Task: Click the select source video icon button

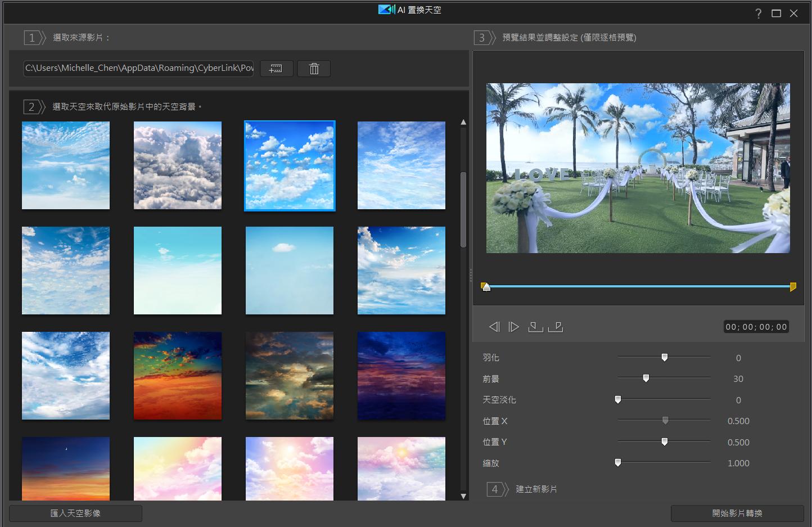Action: [x=276, y=69]
